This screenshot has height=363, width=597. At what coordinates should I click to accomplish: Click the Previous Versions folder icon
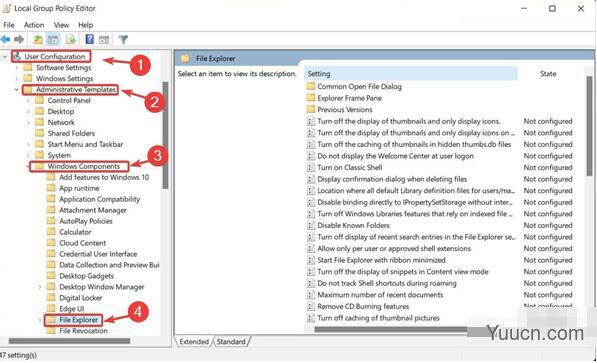311,109
